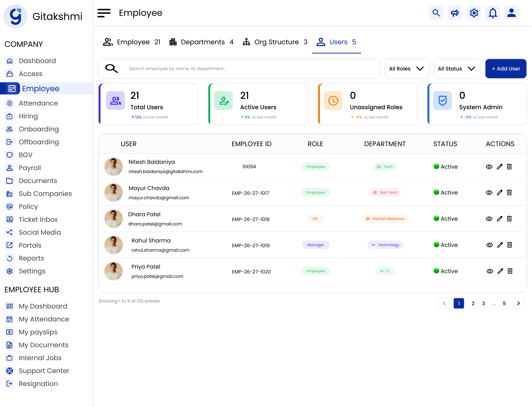Click Priya Patel's avatar photo
The image size is (532, 407).
click(x=114, y=271)
